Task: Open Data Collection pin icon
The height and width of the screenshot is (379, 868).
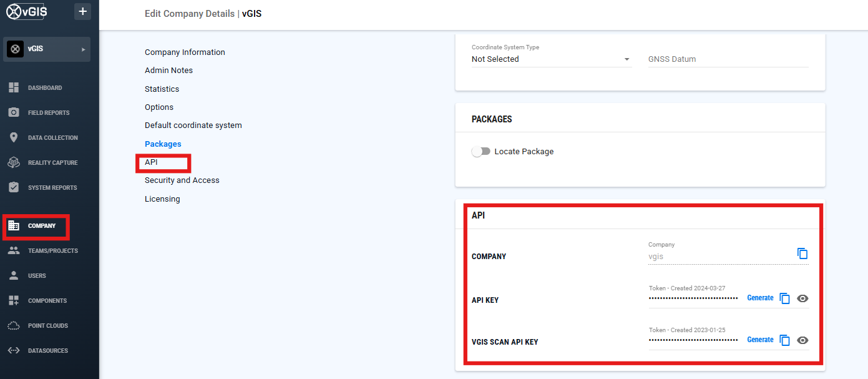Action: coord(14,137)
